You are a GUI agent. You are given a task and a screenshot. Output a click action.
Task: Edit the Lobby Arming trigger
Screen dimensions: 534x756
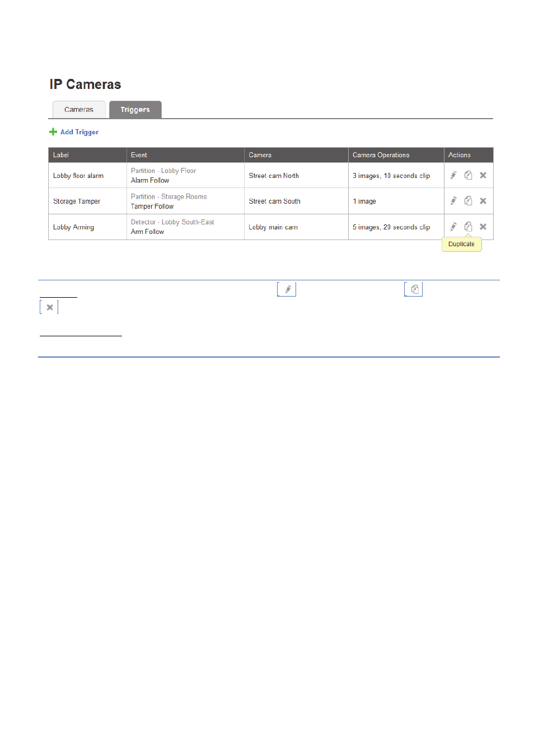[453, 227]
